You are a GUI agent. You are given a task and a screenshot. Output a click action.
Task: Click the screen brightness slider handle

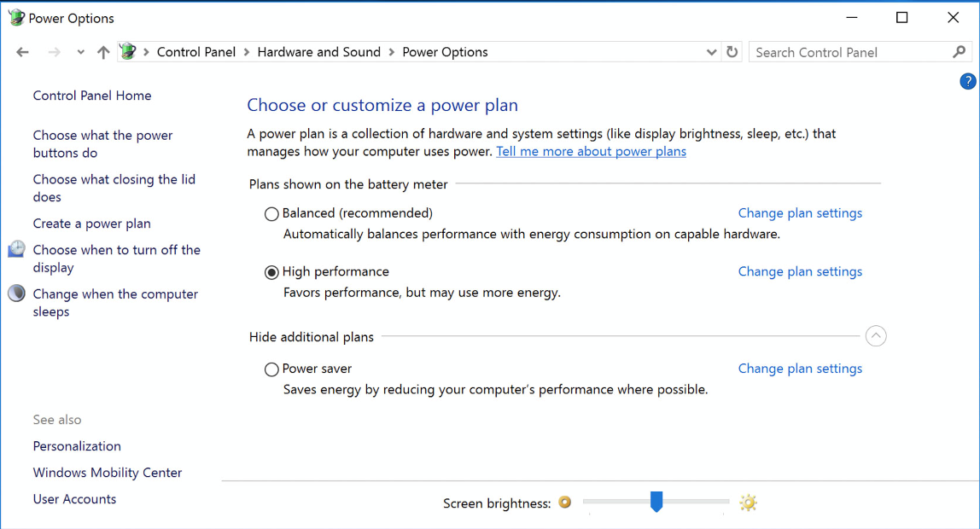[x=656, y=501]
